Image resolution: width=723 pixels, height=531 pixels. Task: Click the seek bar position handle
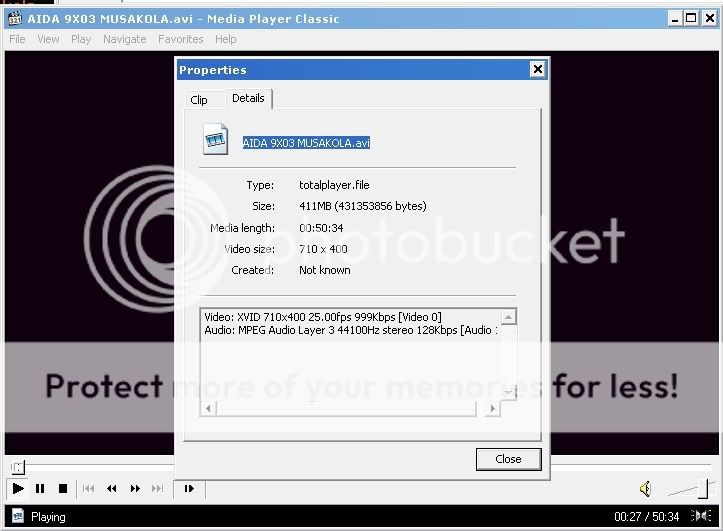(x=17, y=467)
